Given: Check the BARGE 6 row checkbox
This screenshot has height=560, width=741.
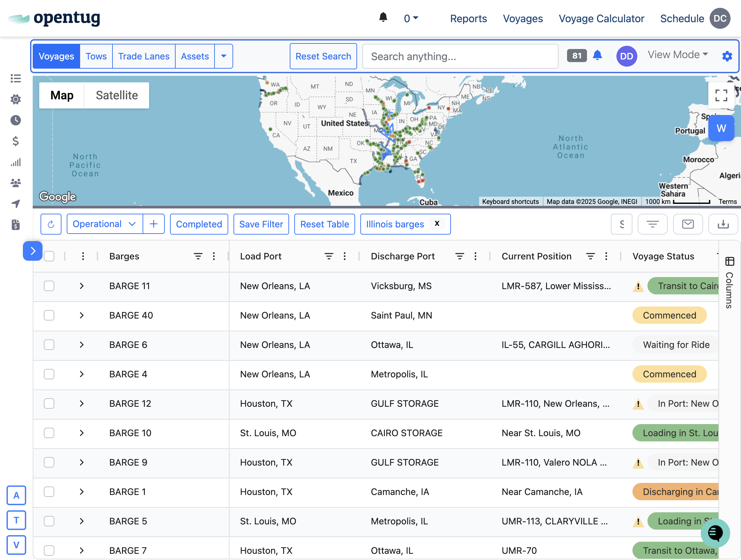Looking at the screenshot, I should click(x=49, y=345).
